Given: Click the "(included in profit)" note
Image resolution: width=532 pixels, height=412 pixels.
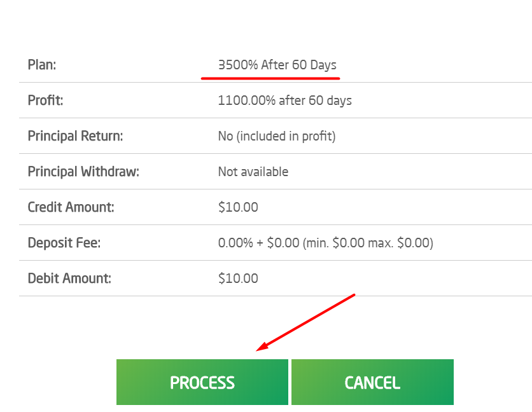Looking at the screenshot, I should pyautogui.click(x=286, y=136).
